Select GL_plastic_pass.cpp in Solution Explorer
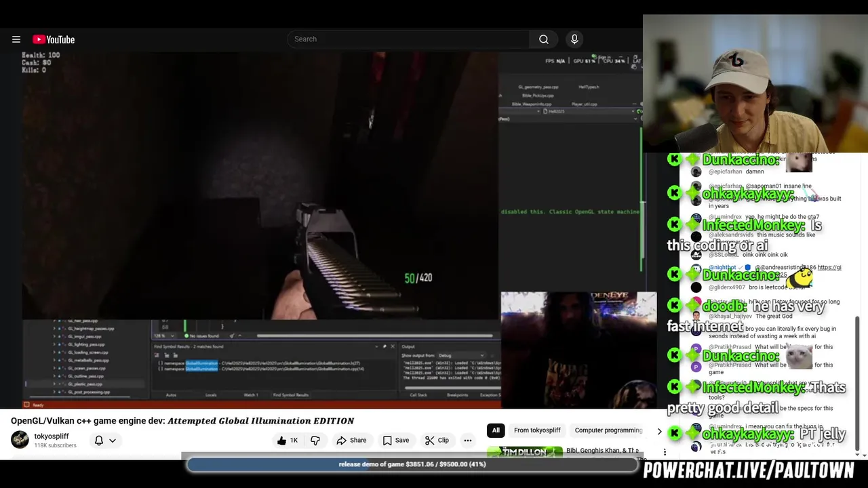The width and height of the screenshot is (868, 488). pyautogui.click(x=85, y=384)
